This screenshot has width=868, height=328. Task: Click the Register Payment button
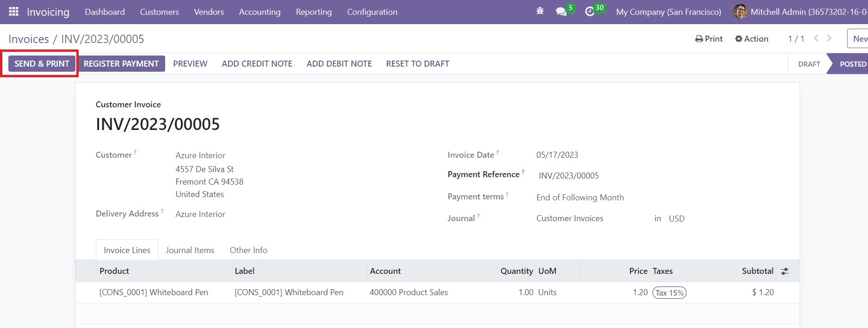121,64
